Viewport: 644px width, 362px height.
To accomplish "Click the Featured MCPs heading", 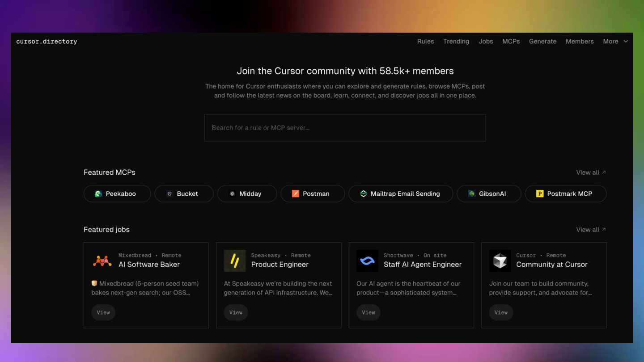I will pos(110,172).
